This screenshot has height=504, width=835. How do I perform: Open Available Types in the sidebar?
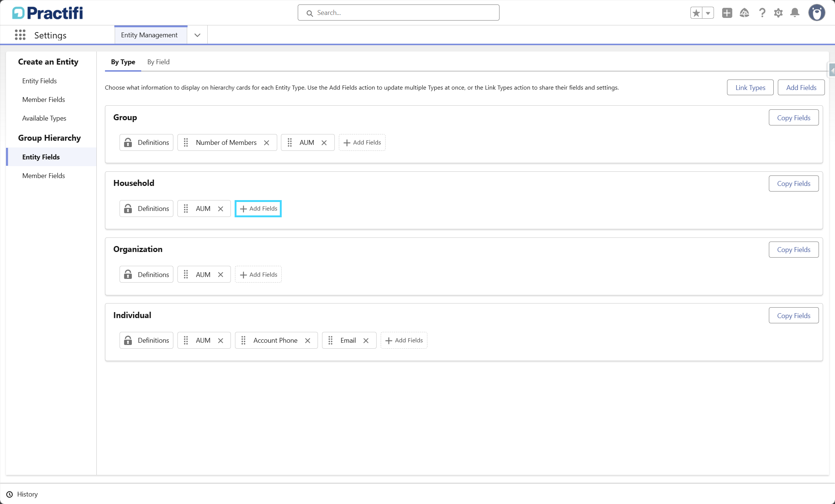coord(44,118)
